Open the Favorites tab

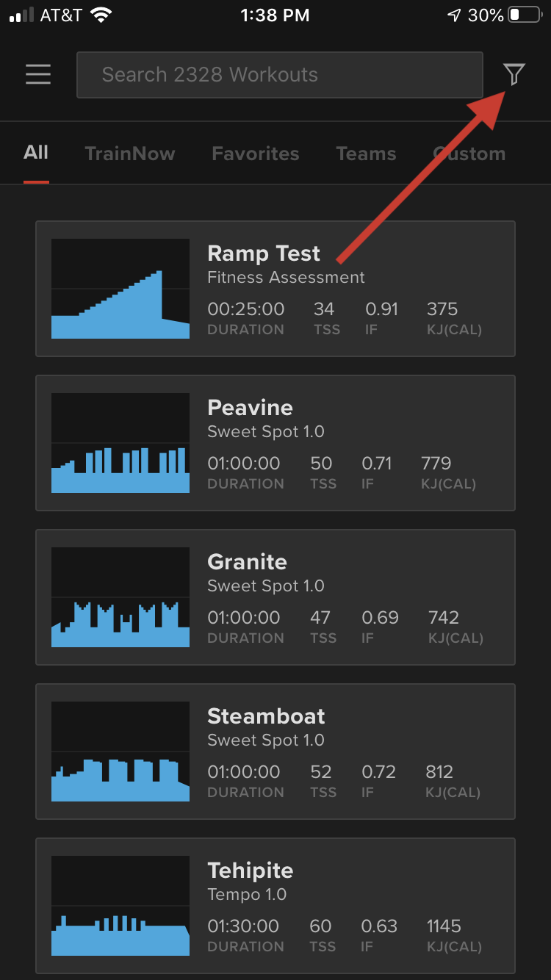point(256,154)
